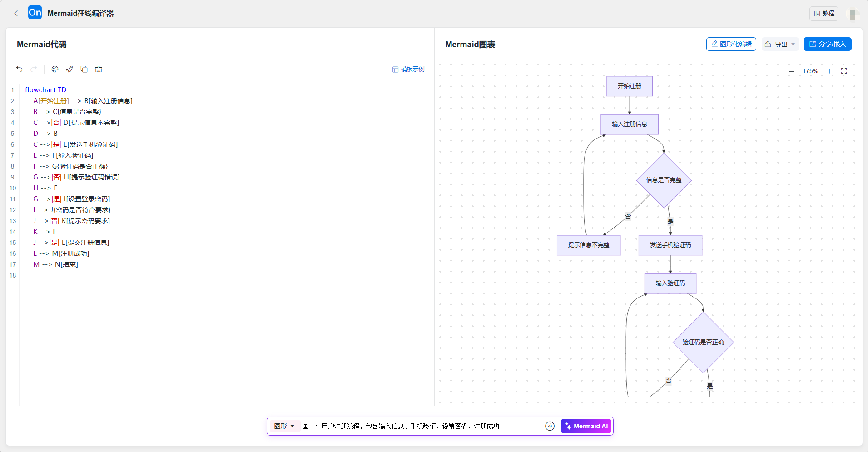Click the voice input icon in prompt bar
Viewport: 868px width, 452px height.
click(550, 426)
